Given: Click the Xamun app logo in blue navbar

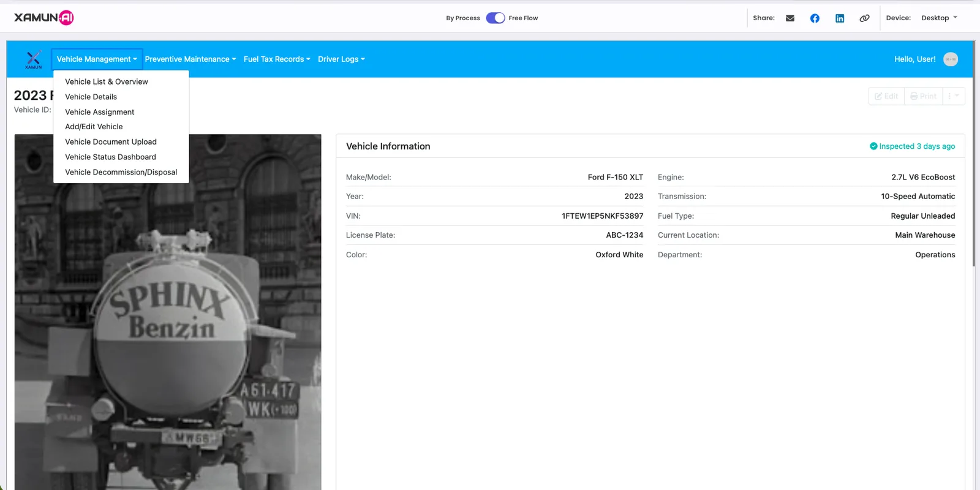Looking at the screenshot, I should [34, 59].
